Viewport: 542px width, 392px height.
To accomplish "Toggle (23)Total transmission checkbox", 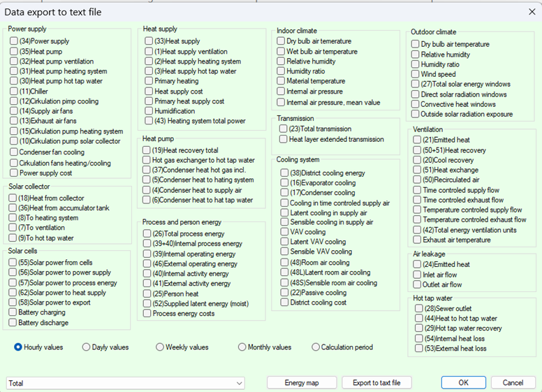I will coord(284,129).
